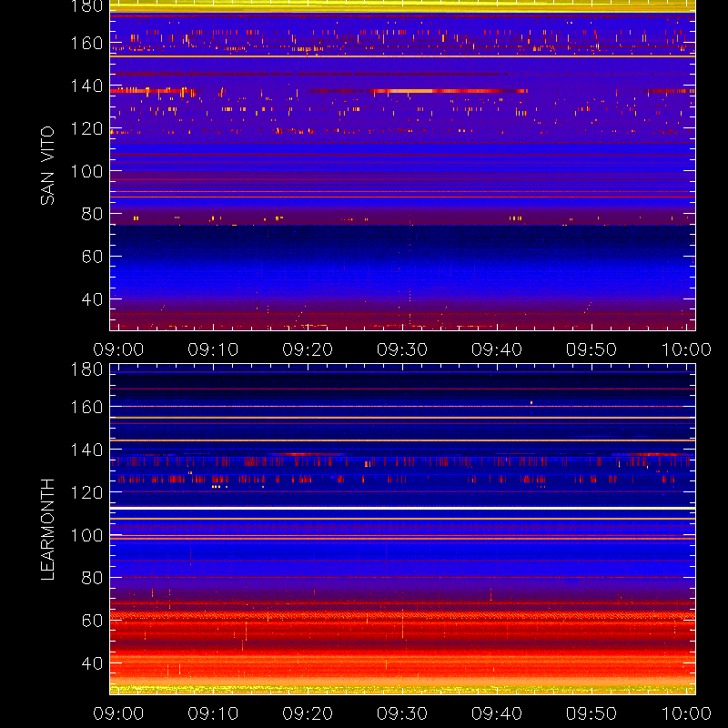Click 09:00 time label under San Vito plot
This screenshot has height=728, width=728.
[x=118, y=349]
